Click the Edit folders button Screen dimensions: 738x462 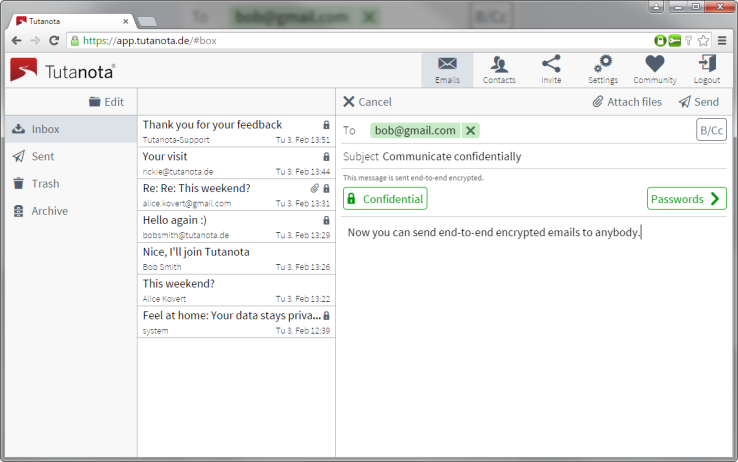(x=106, y=102)
